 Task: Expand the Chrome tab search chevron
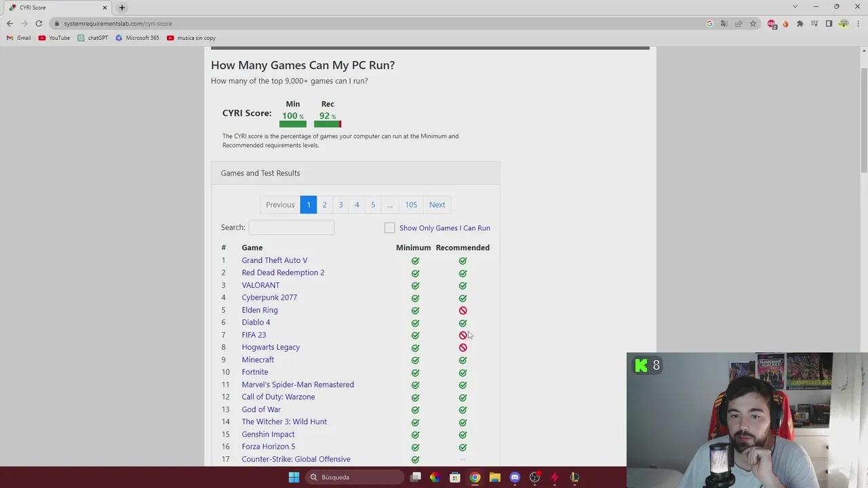coord(795,7)
